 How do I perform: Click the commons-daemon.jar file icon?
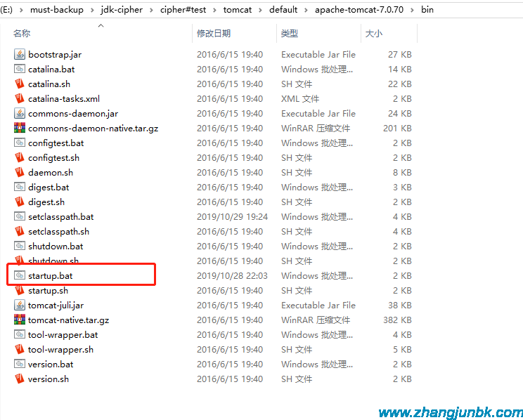coord(20,113)
